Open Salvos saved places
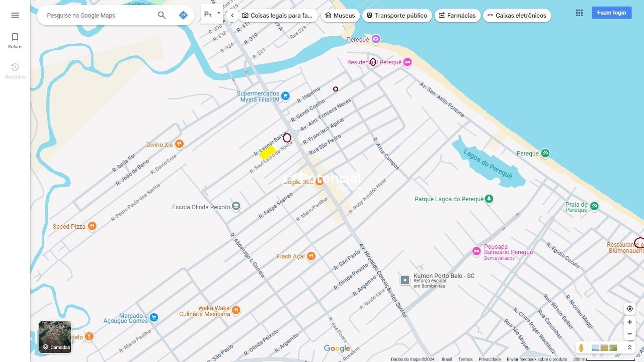 [x=15, y=41]
